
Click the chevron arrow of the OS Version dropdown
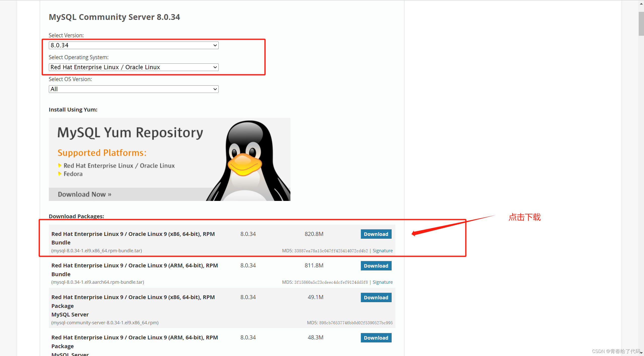pos(215,89)
